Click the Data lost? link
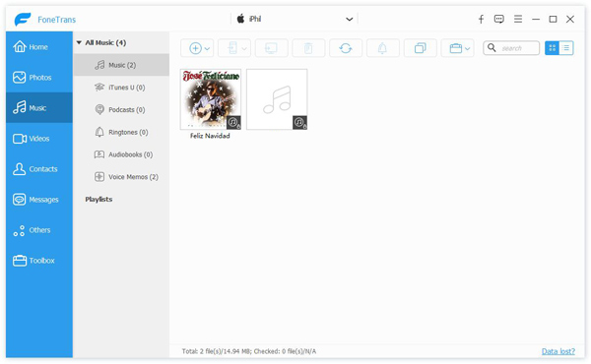 coord(558,351)
